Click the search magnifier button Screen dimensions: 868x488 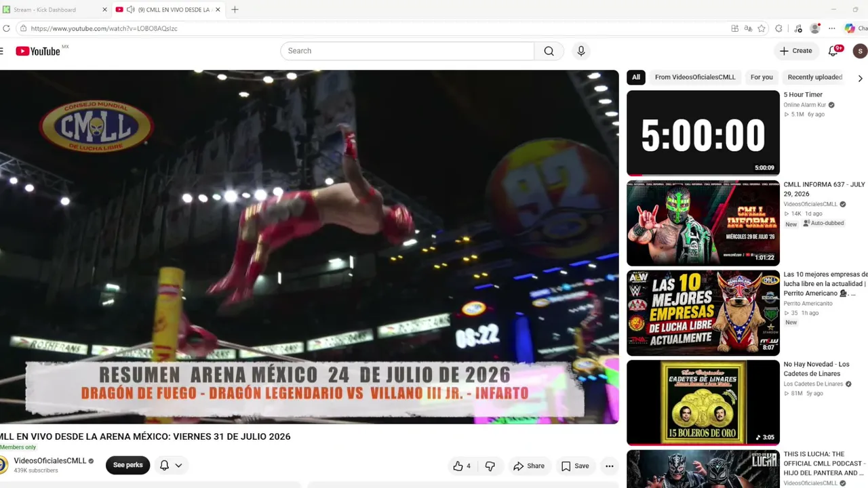549,51
